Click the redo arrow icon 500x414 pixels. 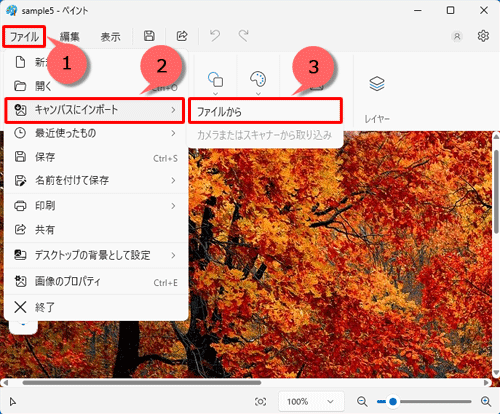click(244, 36)
